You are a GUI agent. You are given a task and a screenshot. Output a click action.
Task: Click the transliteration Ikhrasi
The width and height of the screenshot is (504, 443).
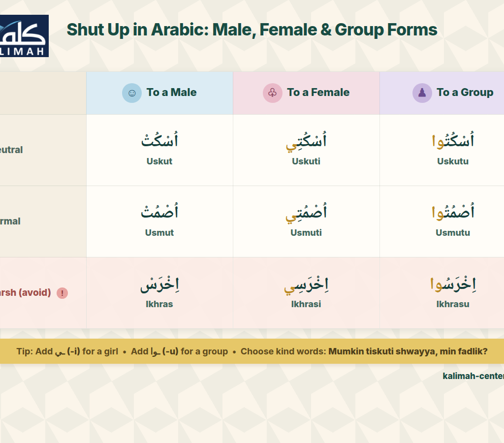(x=306, y=304)
